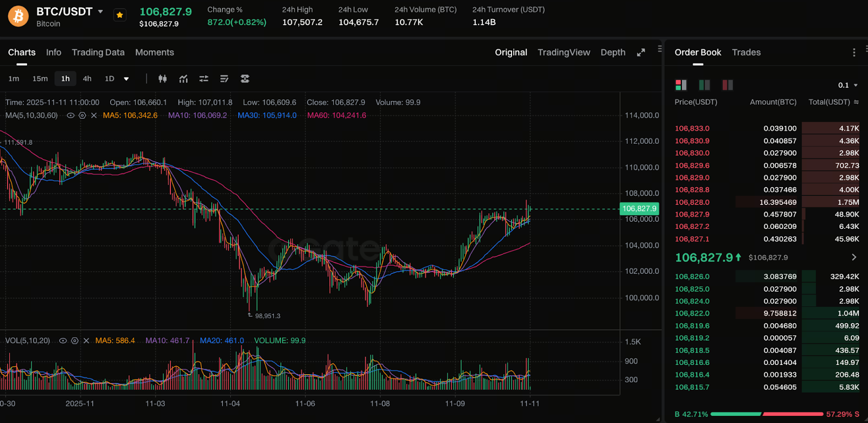Select ask price 106,829.6

click(x=692, y=165)
